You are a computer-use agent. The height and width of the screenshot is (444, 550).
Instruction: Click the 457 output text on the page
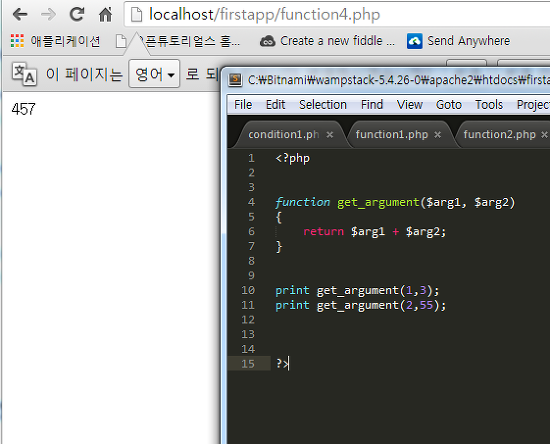click(24, 109)
